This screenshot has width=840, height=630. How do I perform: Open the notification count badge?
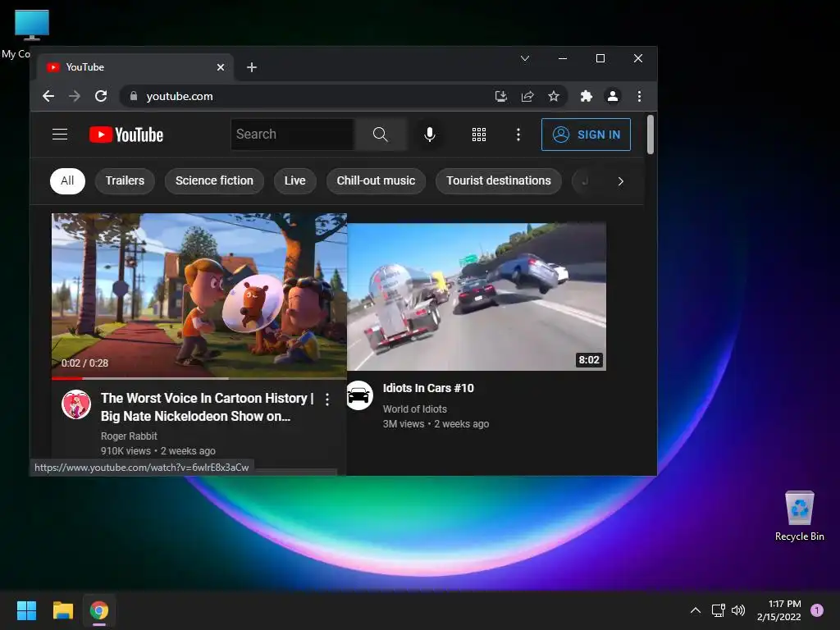[817, 610]
